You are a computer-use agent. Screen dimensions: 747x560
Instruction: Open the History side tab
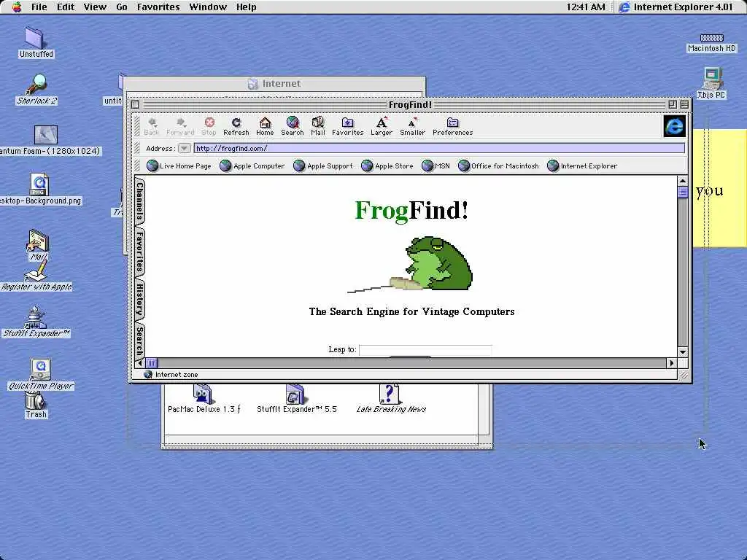tap(139, 300)
